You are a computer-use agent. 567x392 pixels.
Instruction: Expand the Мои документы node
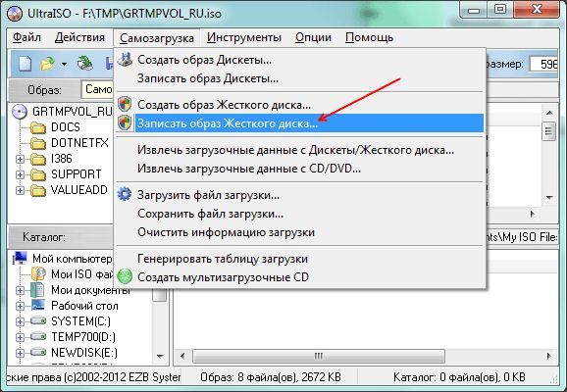coord(21,290)
